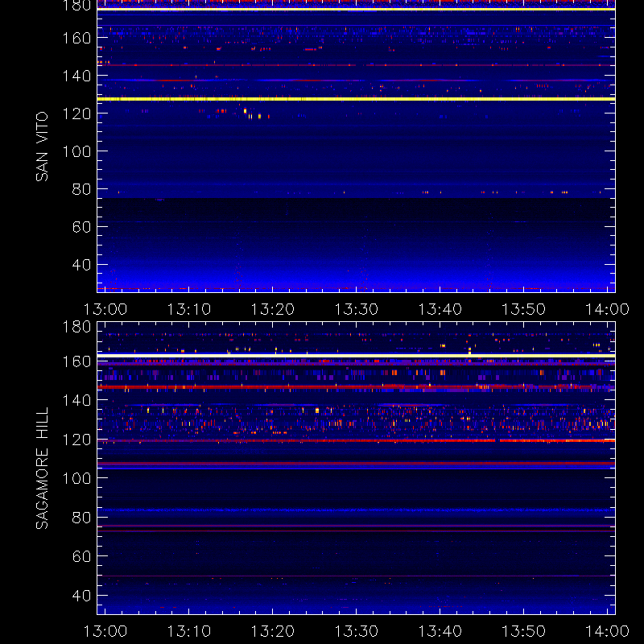The width and height of the screenshot is (644, 644).
Task: Click the red band at 120 in Sagamore Hill
Action: click(x=356, y=440)
